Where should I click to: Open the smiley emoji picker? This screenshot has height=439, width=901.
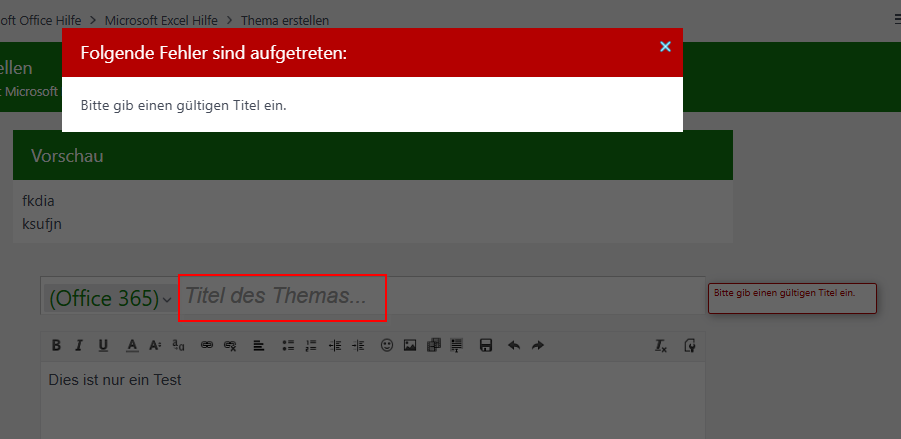pyautogui.click(x=387, y=345)
